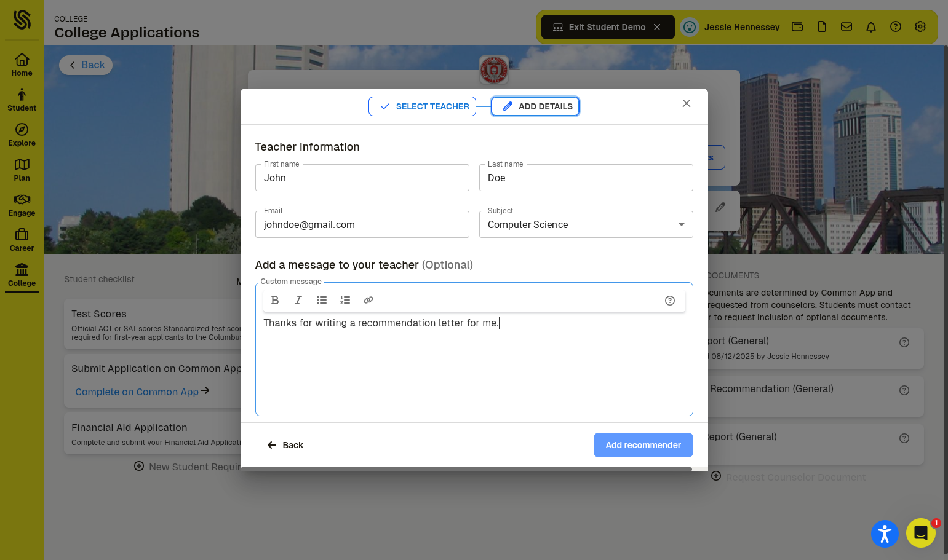Open the wallet icon in header
The width and height of the screenshot is (948, 560).
tap(797, 27)
